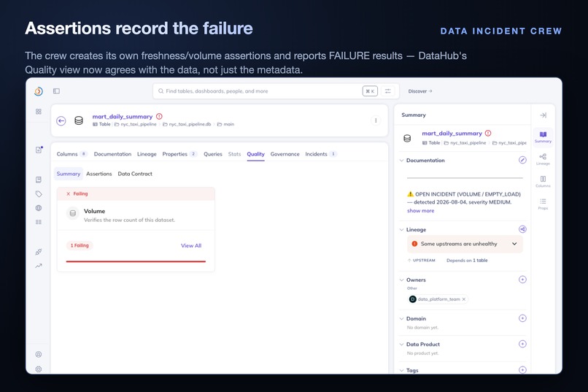Click the DataHub logo icon
The height and width of the screenshot is (392, 588).
38,91
